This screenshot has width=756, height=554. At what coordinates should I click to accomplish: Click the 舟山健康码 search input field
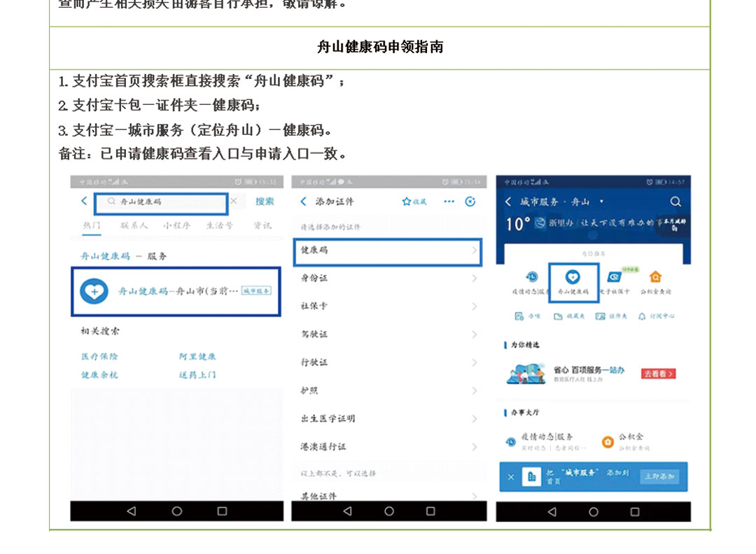(161, 204)
